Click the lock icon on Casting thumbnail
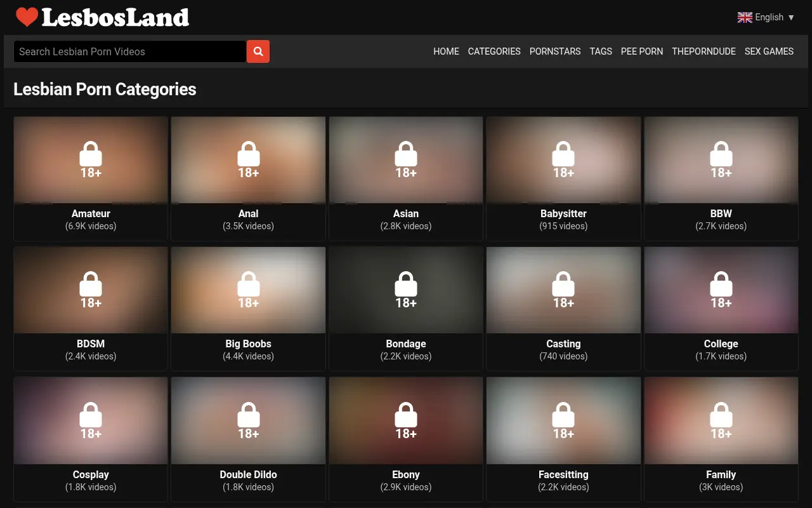 tap(563, 284)
